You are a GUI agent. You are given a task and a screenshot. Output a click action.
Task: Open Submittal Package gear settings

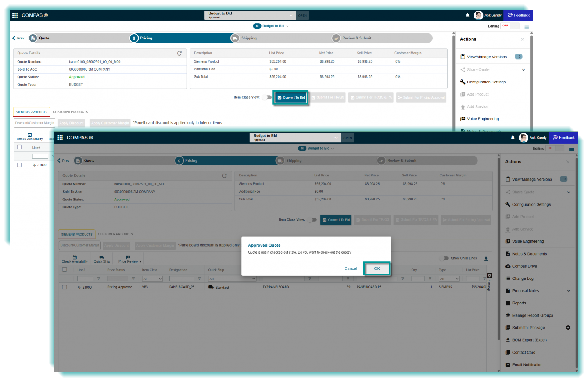pos(568,328)
